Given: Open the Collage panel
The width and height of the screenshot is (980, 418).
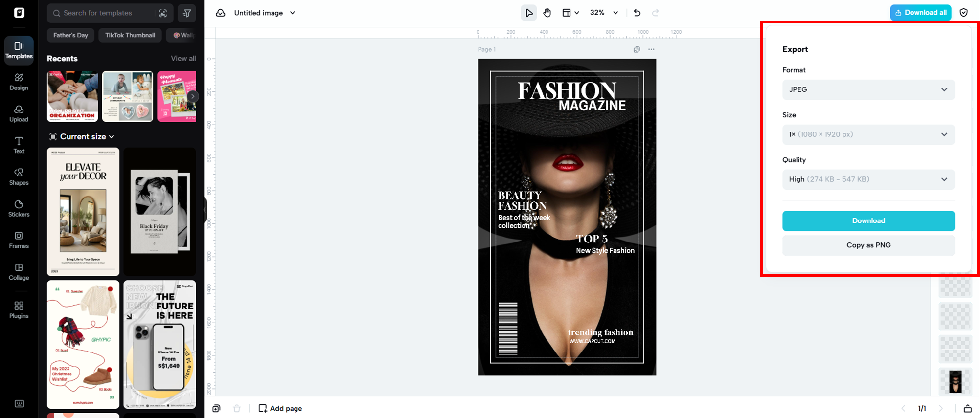Looking at the screenshot, I should [x=19, y=271].
